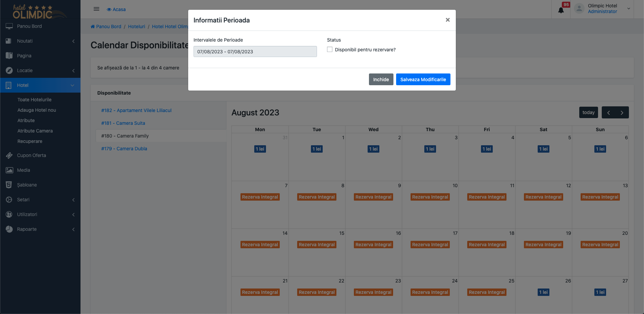The image size is (644, 314).
Task: Click the Pagina book icon
Action: pyautogui.click(x=9, y=56)
